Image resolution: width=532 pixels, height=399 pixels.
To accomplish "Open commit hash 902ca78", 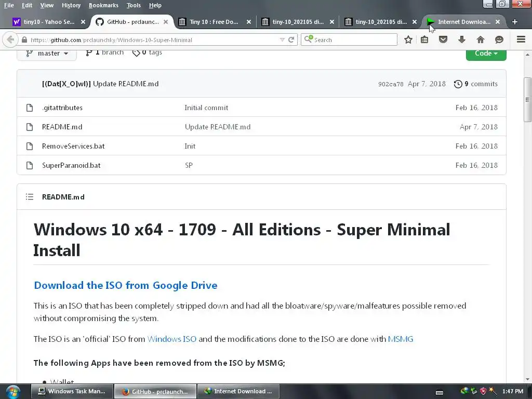I will coord(391,84).
